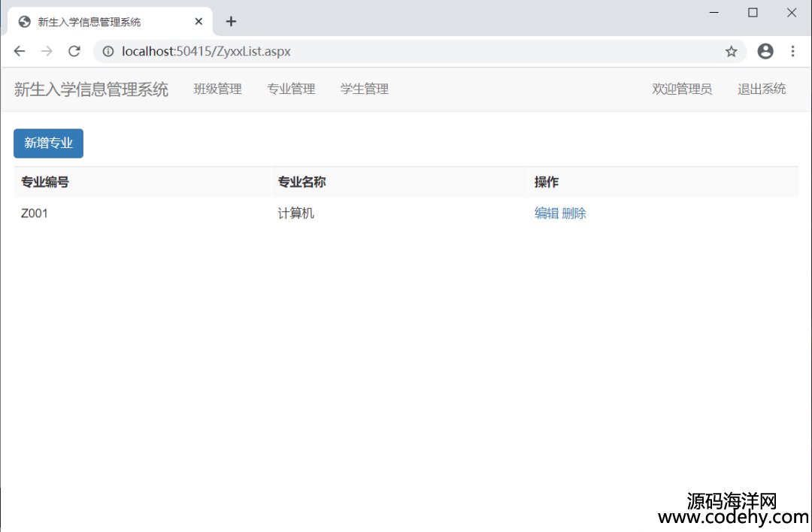Click 退出系统 to log out

coord(762,89)
